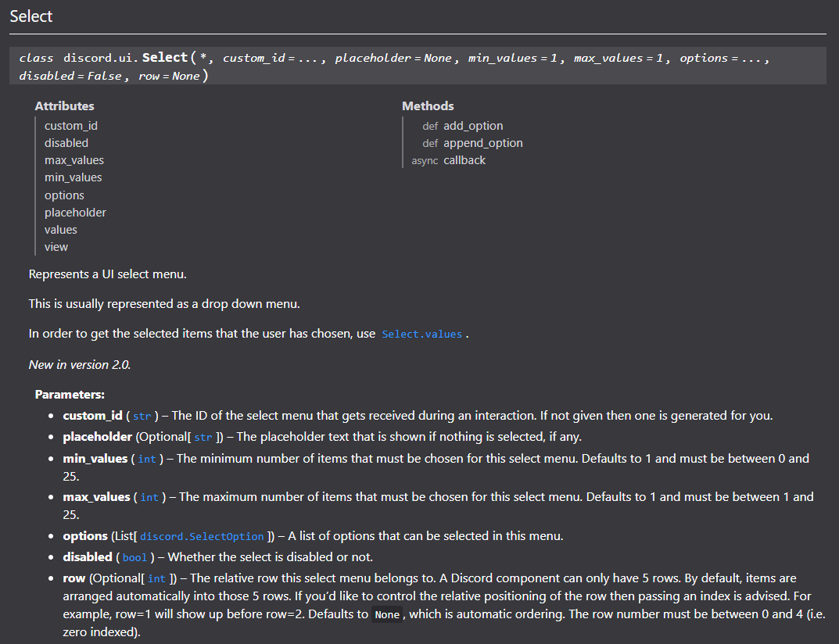Click the str type link for custom_id
839x644 pixels.
click(x=142, y=416)
